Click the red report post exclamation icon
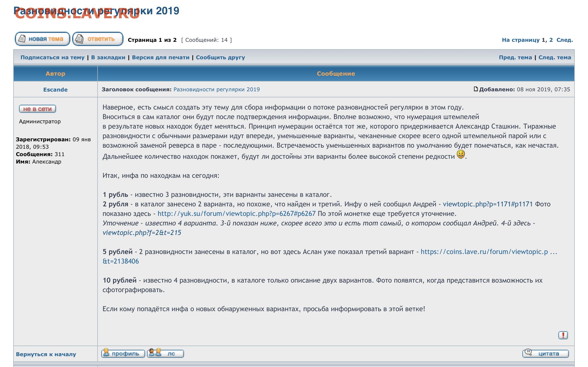Image resolution: width=588 pixels, height=367 pixels. point(563,335)
